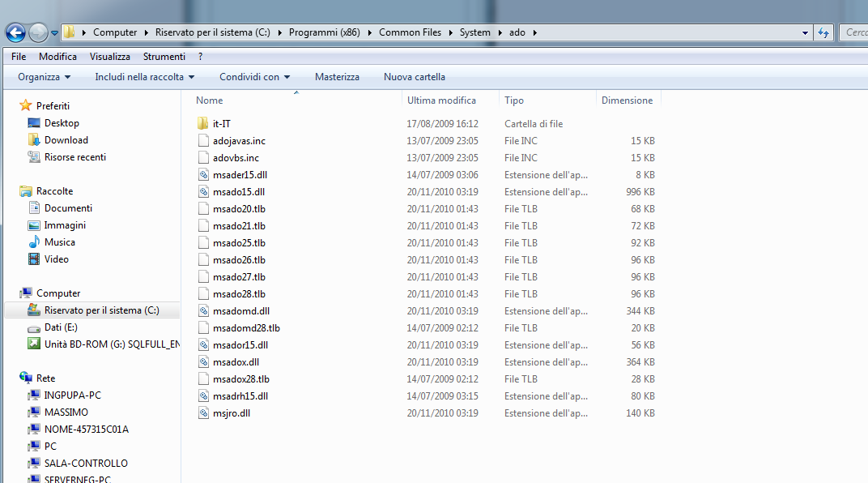Sort by the Nome column header
Viewport: 868px width, 483px height.
click(209, 100)
